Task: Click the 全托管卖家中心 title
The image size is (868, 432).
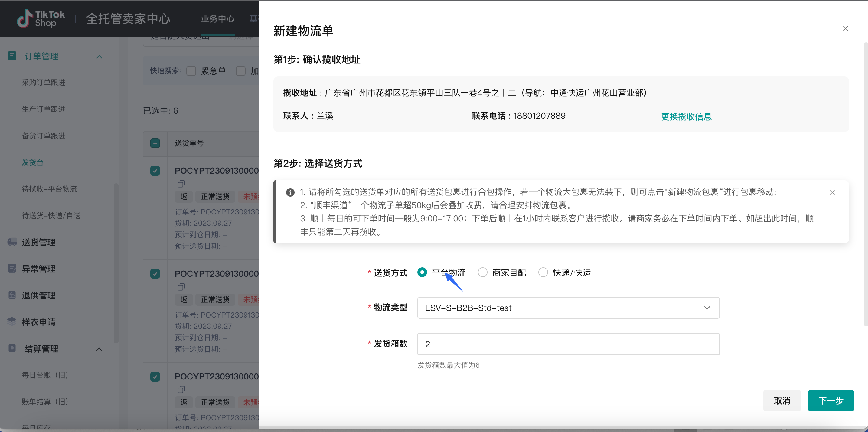Action: tap(128, 18)
